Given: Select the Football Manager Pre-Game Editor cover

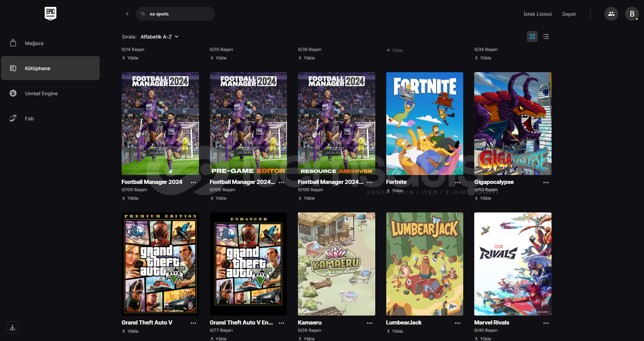Looking at the screenshot, I should (248, 123).
